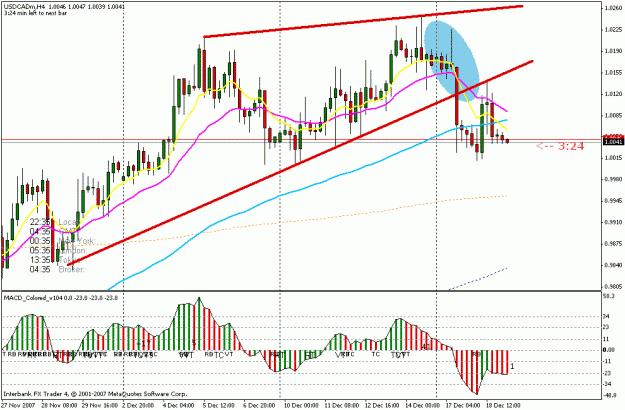
Task: Click the '0.9910' price axis label
Action: (612, 222)
